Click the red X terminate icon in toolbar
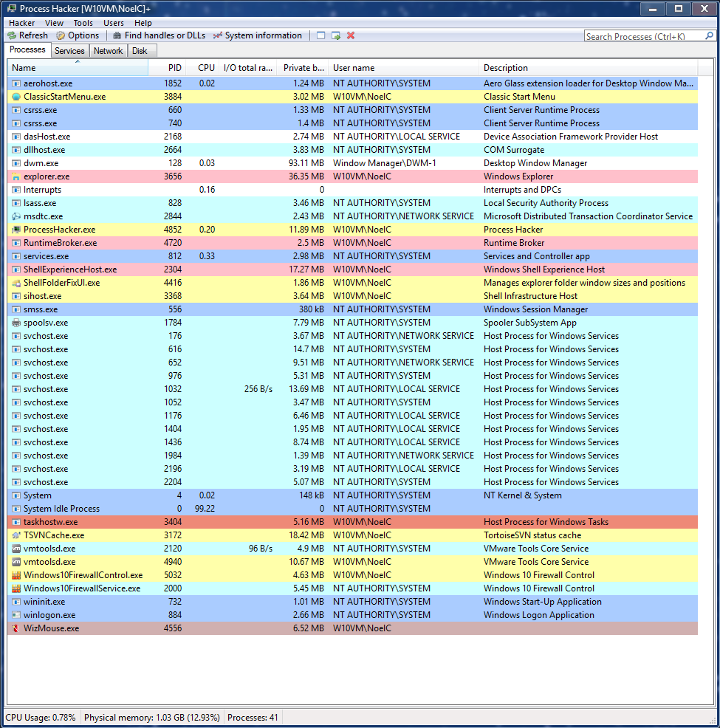 tap(351, 35)
